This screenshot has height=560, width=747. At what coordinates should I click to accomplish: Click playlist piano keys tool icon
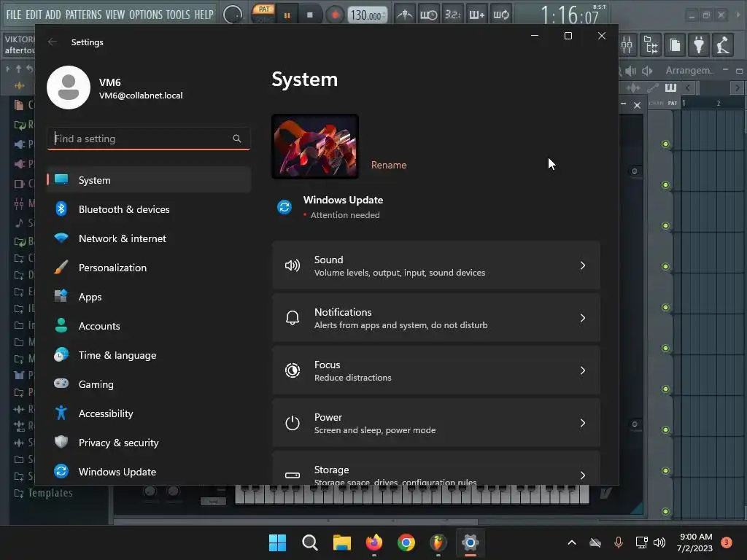[x=670, y=87]
